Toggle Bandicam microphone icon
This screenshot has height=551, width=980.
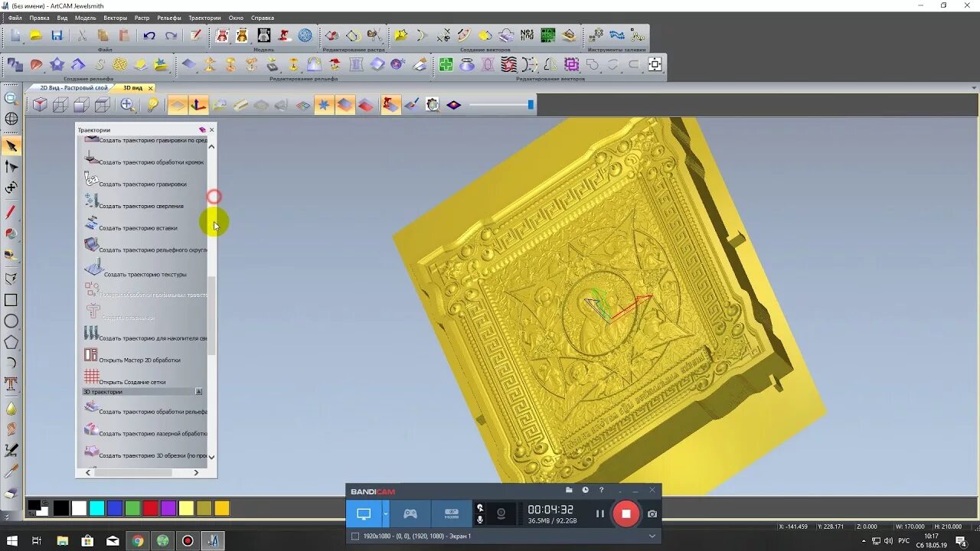tap(480, 520)
